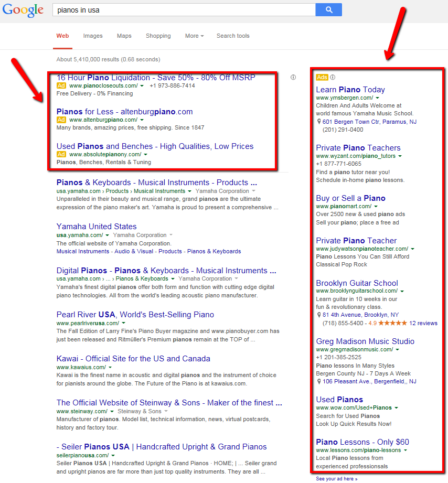Click the Ad badge for absolutepianony.com

61,154
